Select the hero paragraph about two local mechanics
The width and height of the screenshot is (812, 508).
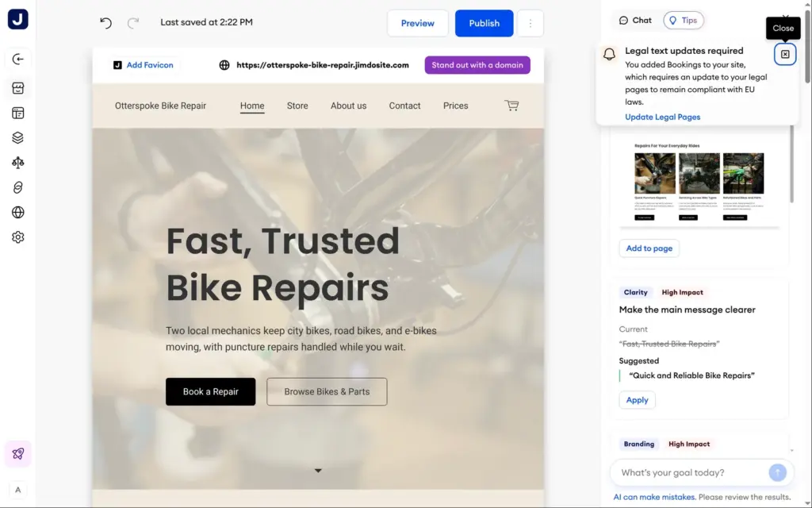(301, 338)
